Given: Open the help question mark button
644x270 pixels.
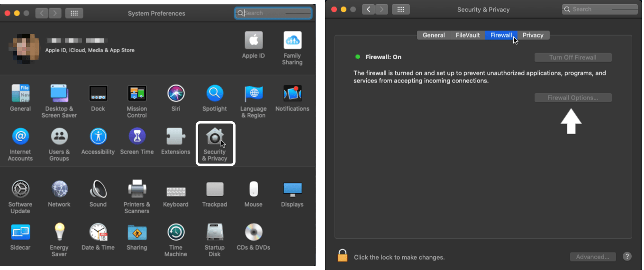Looking at the screenshot, I should [627, 256].
